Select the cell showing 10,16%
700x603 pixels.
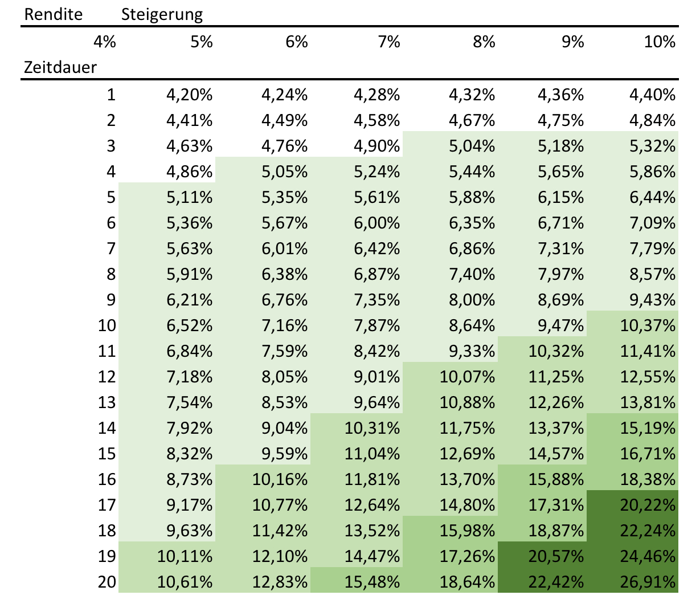tap(280, 479)
